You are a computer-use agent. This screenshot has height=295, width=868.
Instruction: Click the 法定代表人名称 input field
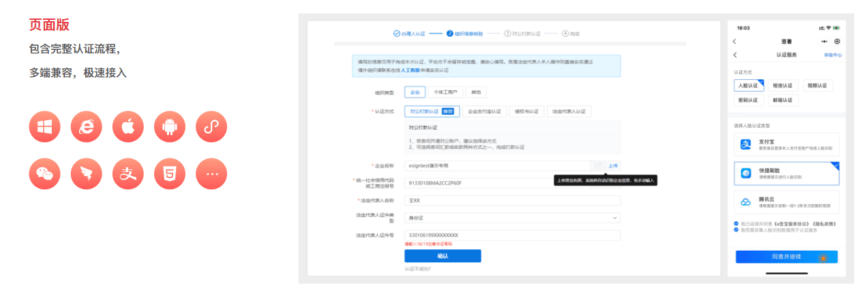click(512, 201)
